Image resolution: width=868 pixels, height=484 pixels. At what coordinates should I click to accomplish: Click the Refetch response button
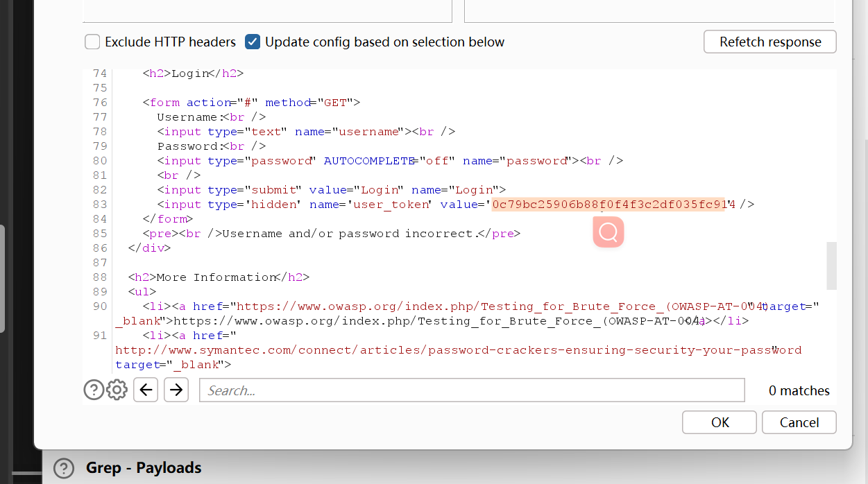(x=770, y=42)
